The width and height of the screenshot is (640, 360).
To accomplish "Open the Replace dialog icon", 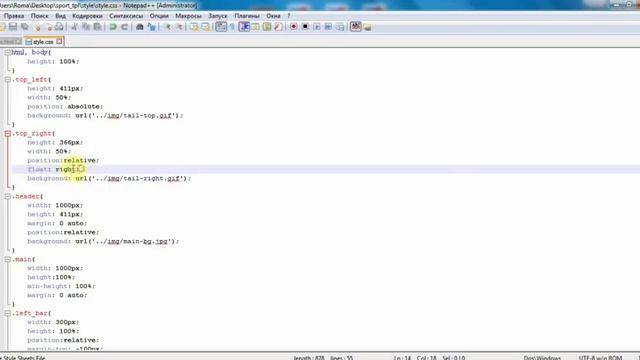I will (x=151, y=27).
